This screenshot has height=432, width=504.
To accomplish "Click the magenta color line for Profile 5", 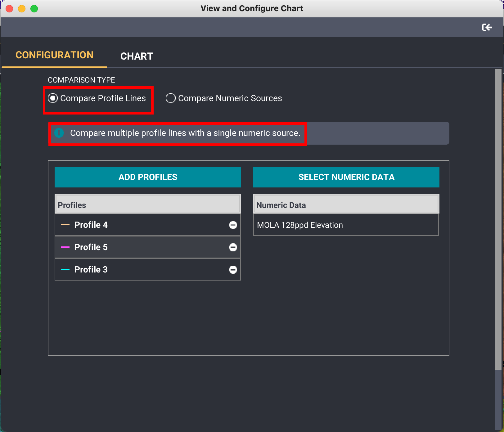I will 65,247.
